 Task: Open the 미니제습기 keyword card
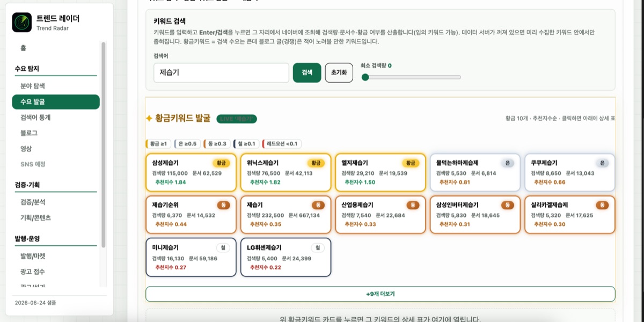point(191,257)
